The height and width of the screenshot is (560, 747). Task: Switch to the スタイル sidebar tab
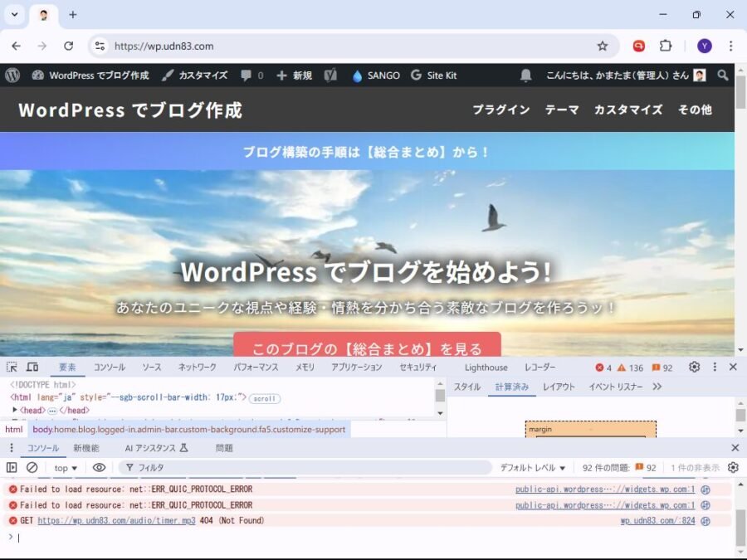coord(466,387)
